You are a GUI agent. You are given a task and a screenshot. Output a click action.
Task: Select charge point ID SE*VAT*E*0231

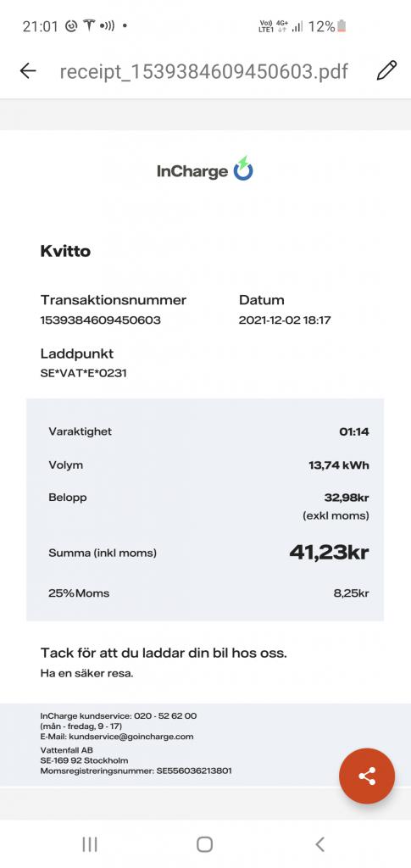coord(84,373)
